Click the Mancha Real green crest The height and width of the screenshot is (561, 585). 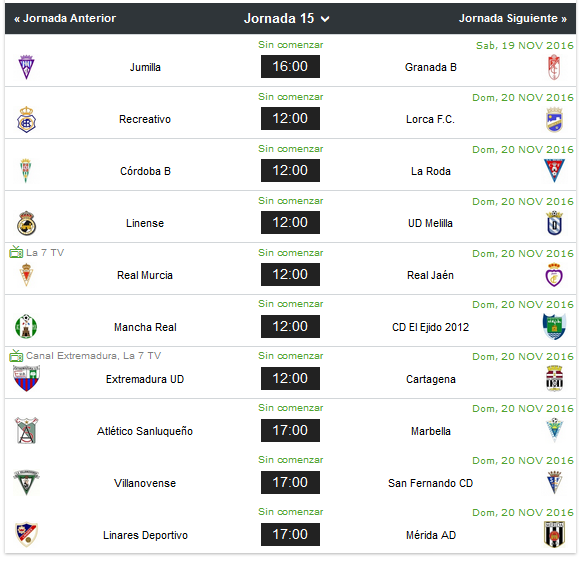click(x=26, y=326)
